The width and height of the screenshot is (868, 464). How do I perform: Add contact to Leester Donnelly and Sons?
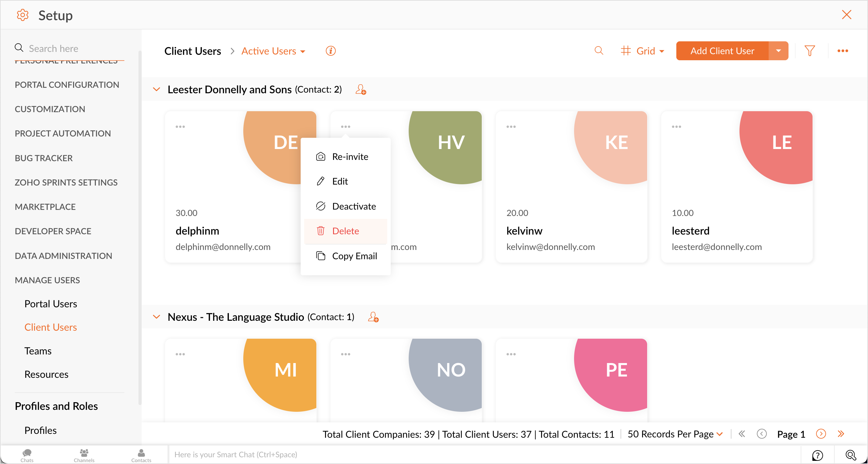[361, 90]
